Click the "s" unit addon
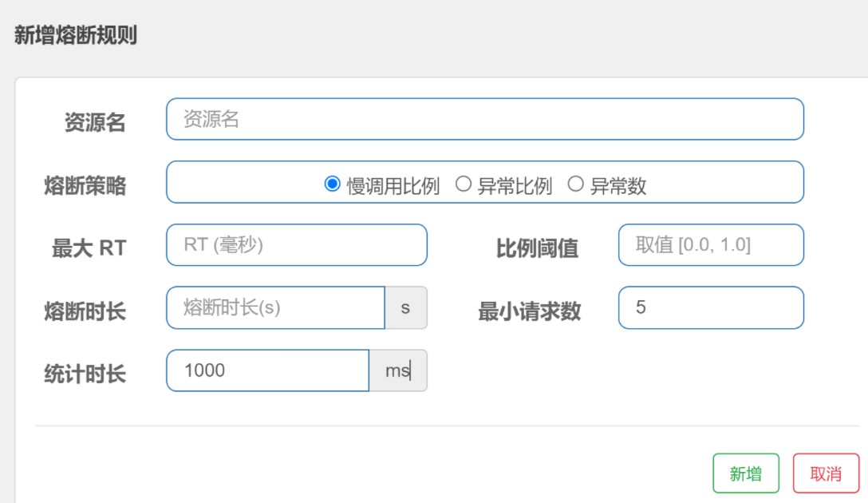 (405, 307)
